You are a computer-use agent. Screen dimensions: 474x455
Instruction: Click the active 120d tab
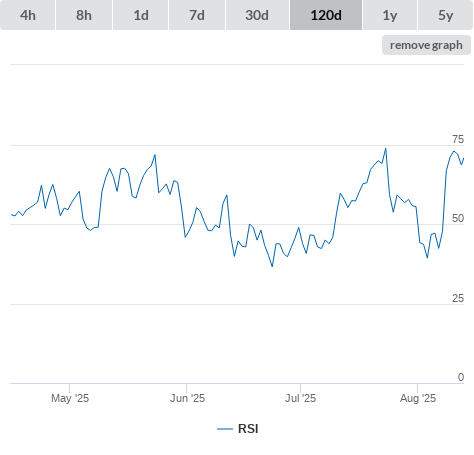(x=326, y=15)
